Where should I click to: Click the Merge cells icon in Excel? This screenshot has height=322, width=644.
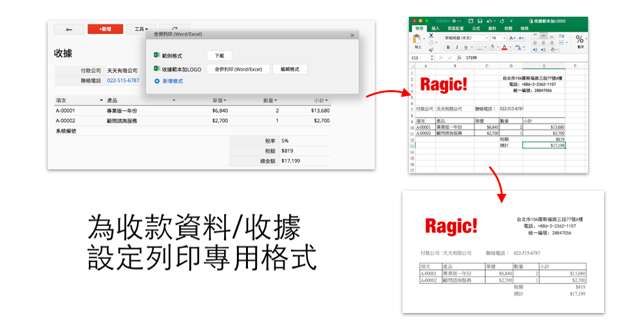(x=562, y=43)
